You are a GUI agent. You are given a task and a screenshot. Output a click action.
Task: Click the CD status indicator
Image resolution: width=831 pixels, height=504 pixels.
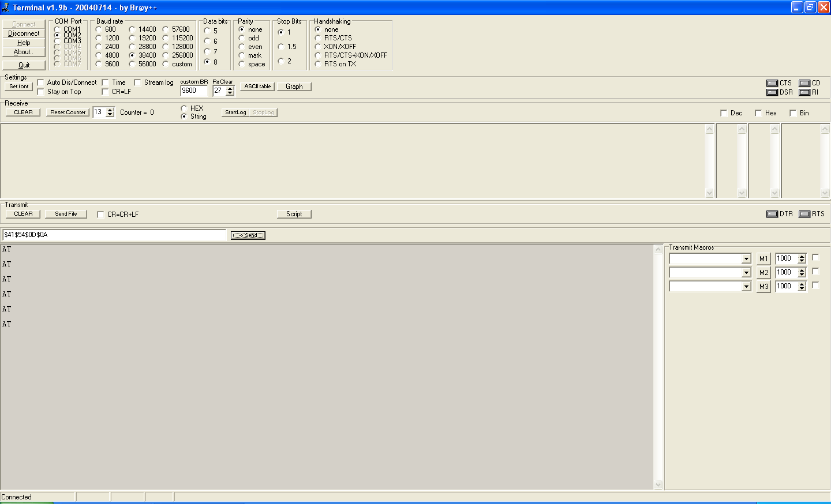click(804, 83)
